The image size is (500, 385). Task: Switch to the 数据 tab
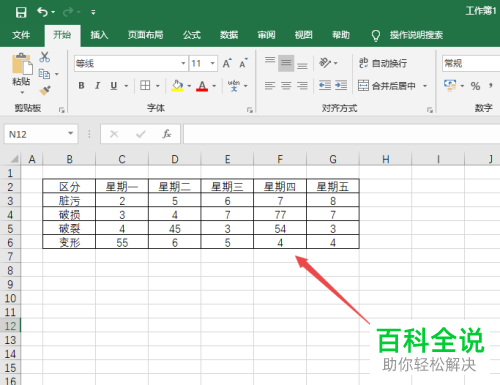point(229,35)
